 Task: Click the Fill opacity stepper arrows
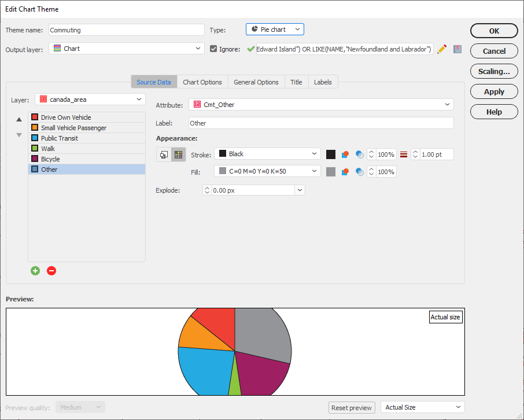(x=371, y=172)
